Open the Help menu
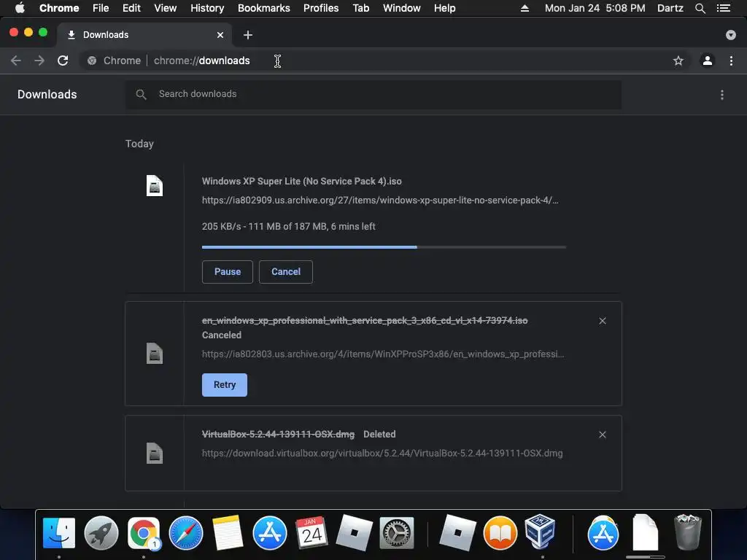The image size is (747, 560). pos(444,8)
